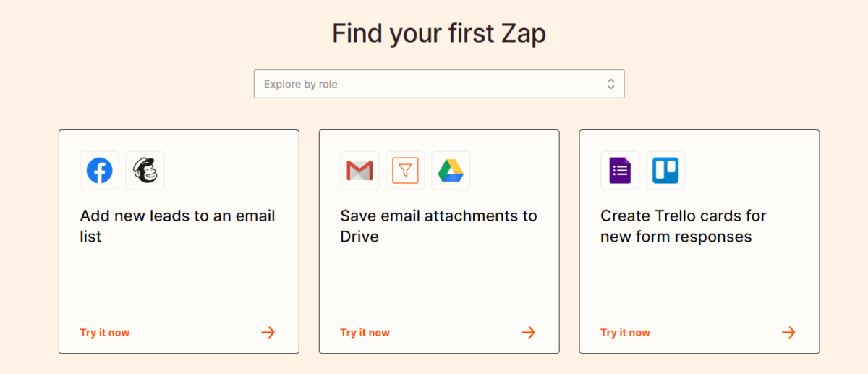Click the Google Drive triangle icon
Image resolution: width=868 pixels, height=374 pixels.
tap(451, 171)
